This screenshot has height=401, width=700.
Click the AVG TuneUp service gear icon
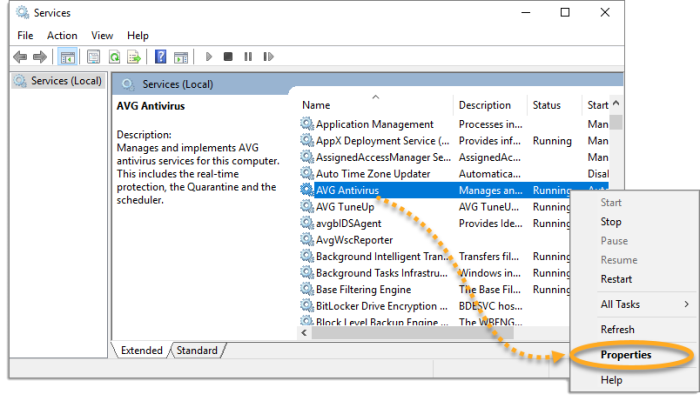307,206
